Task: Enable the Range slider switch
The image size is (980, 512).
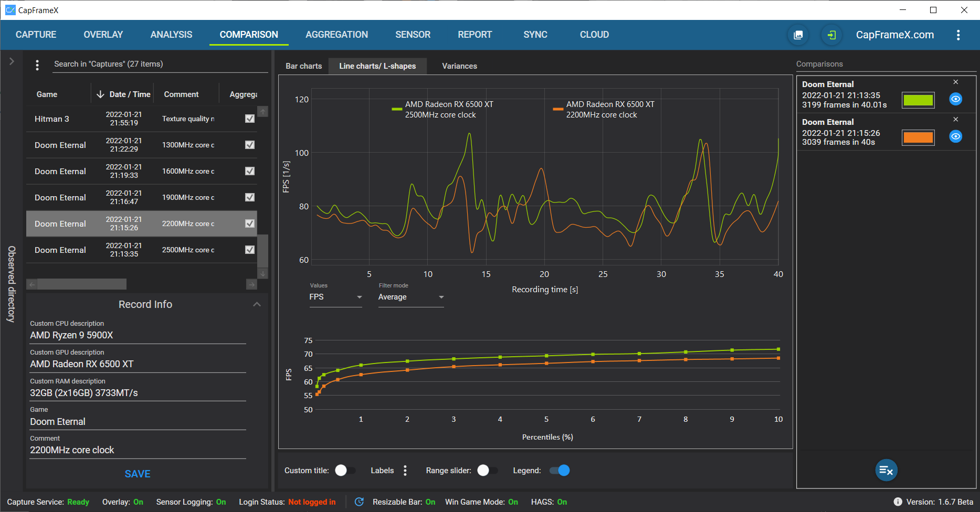Action: tap(487, 471)
